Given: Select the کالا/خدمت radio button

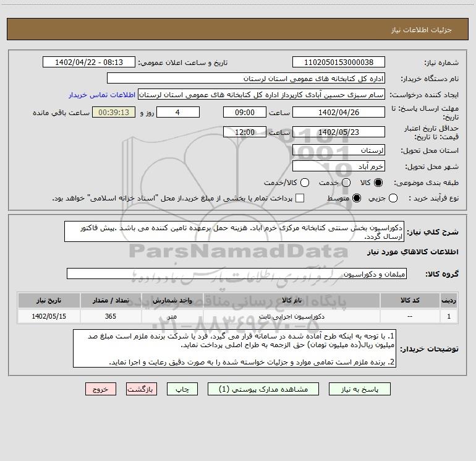Looking at the screenshot, I should (305, 183).
